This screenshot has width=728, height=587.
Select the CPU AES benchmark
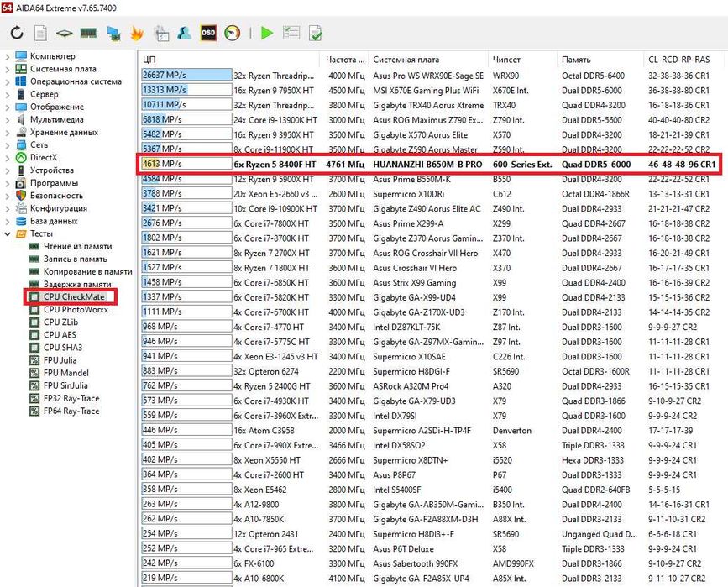pyautogui.click(x=60, y=335)
